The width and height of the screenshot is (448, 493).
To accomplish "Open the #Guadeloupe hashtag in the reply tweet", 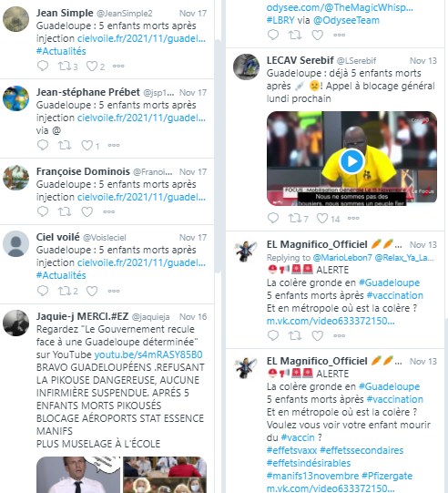I will 389,282.
